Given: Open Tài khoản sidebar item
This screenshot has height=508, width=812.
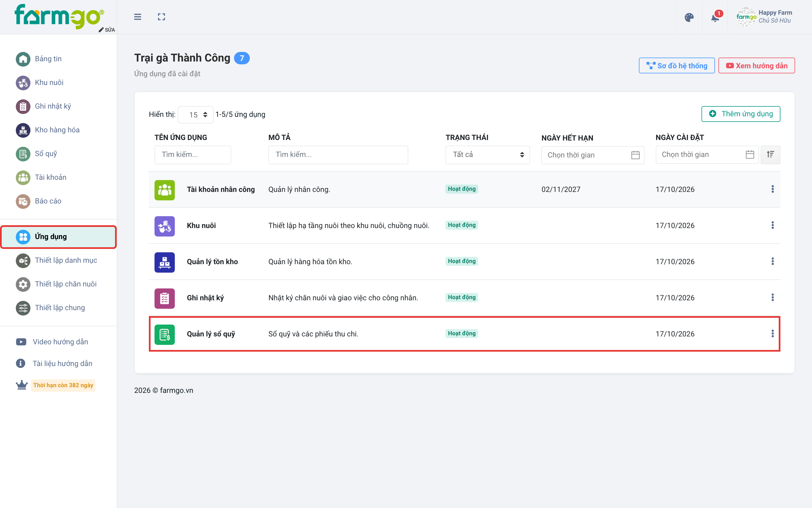Looking at the screenshot, I should click(x=41, y=178).
